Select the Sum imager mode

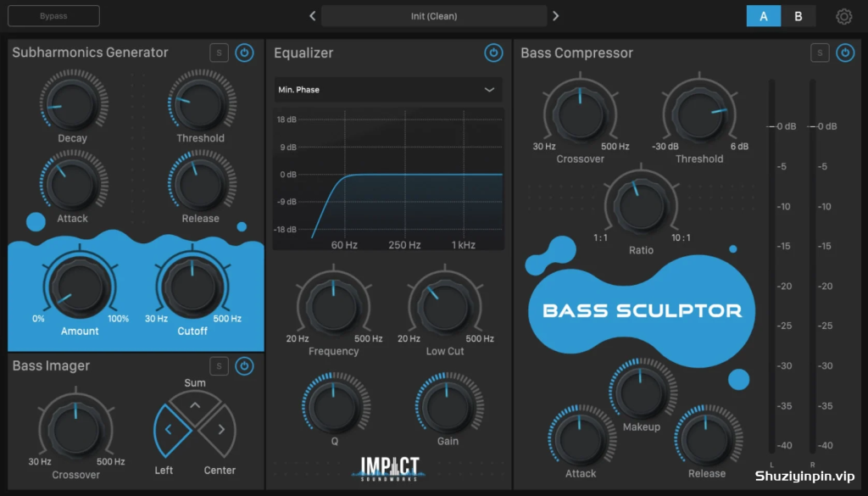[195, 408]
